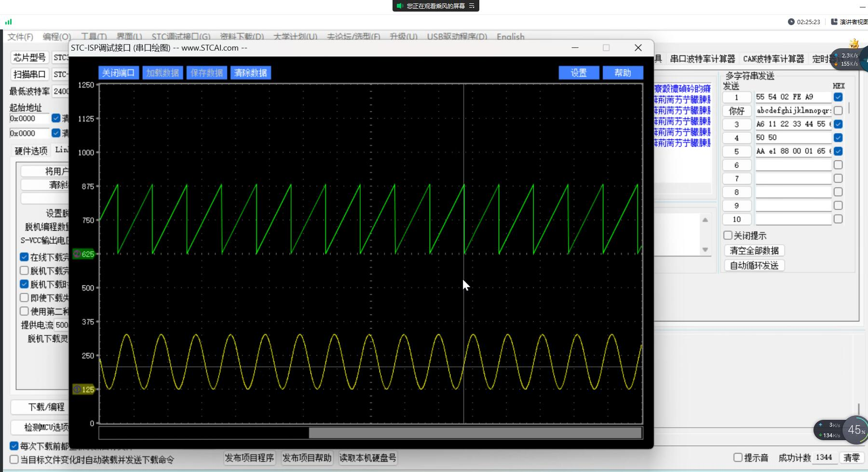This screenshot has height=472, width=868.
Task: Open the 最低波特率 dropdown
Action: click(x=61, y=91)
